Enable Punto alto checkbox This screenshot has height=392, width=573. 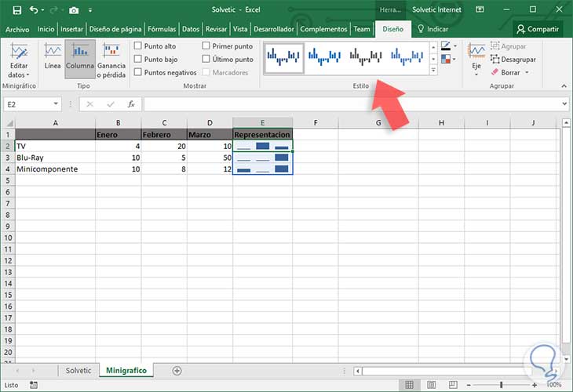tap(138, 45)
